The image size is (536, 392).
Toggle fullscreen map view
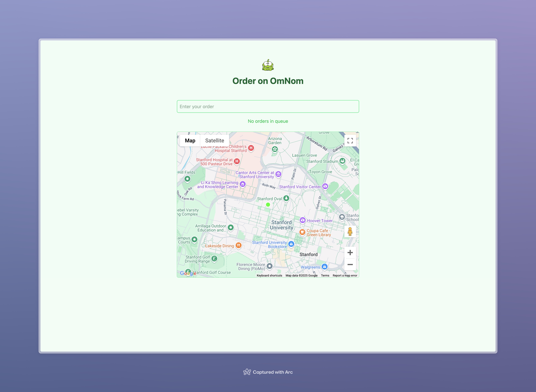click(x=350, y=140)
